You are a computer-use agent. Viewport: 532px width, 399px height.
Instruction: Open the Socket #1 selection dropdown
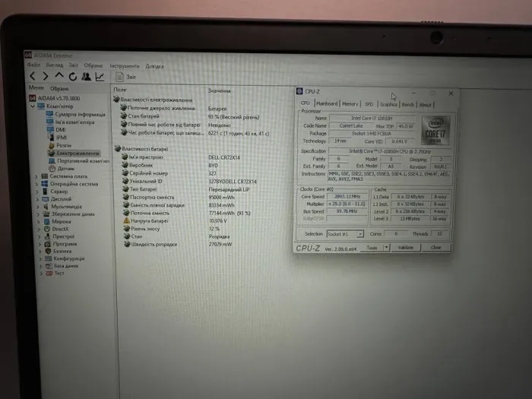click(x=345, y=234)
